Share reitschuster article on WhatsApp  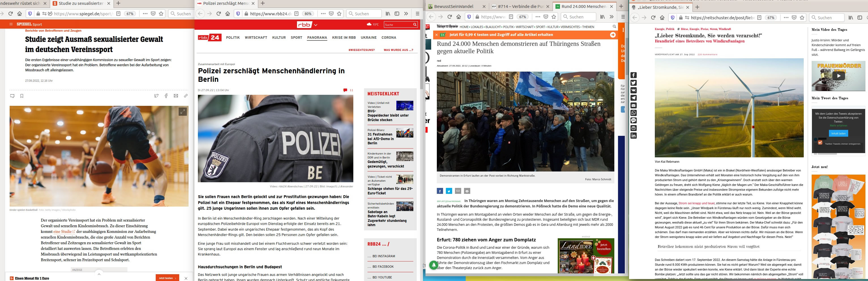click(634, 113)
